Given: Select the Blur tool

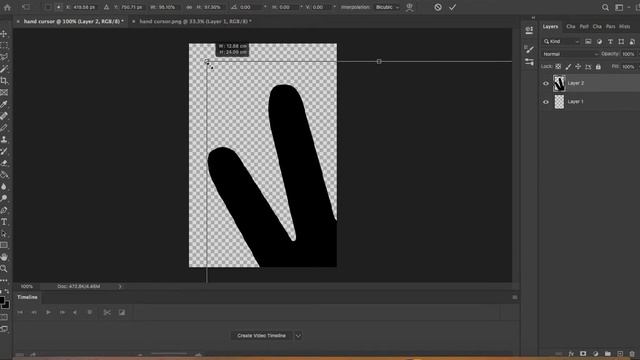Looking at the screenshot, I should point(4,187).
